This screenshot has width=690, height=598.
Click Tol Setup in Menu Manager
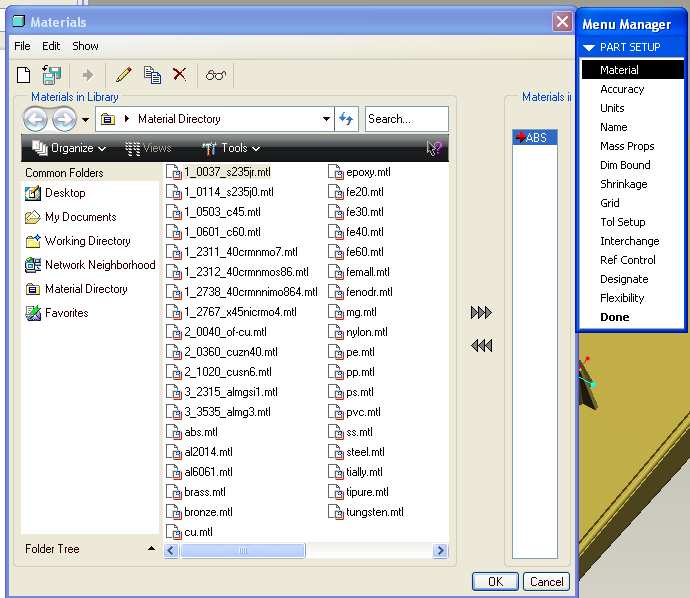coord(623,222)
